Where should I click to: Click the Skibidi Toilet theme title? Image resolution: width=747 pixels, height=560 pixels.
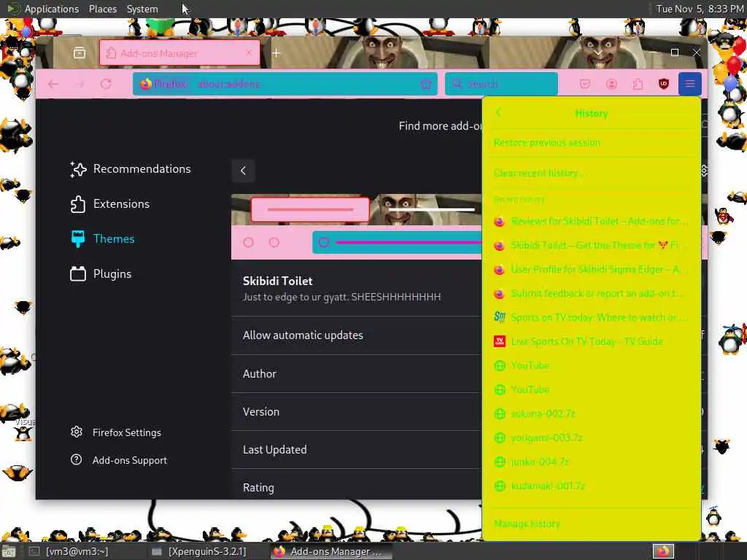[278, 281]
